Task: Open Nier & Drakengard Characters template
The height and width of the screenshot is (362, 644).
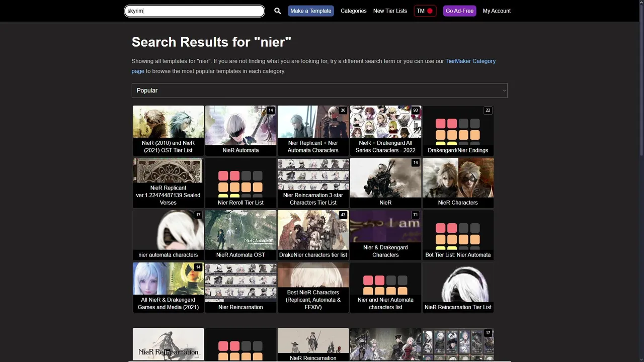Action: coord(386,235)
